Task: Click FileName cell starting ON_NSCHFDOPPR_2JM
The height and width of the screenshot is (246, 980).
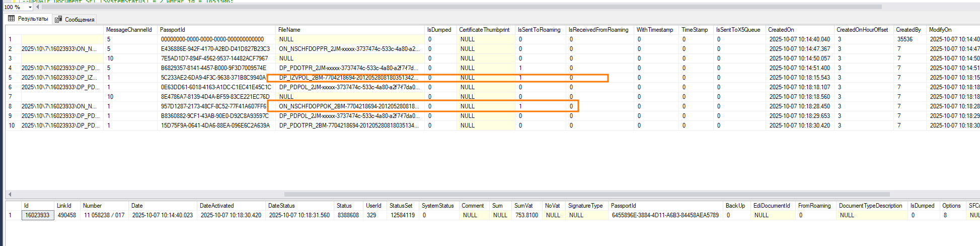Action: click(x=350, y=49)
